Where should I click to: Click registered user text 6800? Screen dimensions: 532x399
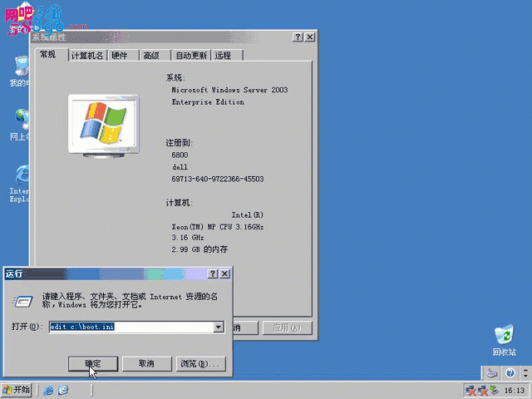click(x=180, y=155)
